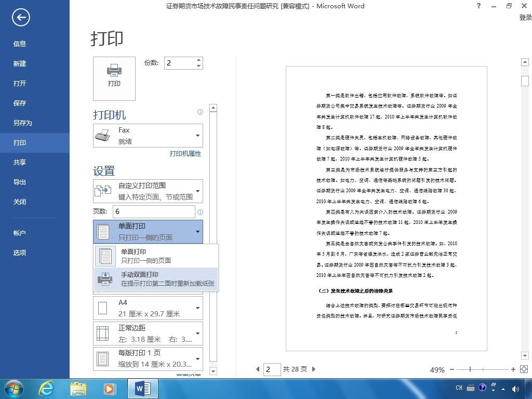Zoom in with the plus button
The image size is (532, 399).
[x=513, y=369]
